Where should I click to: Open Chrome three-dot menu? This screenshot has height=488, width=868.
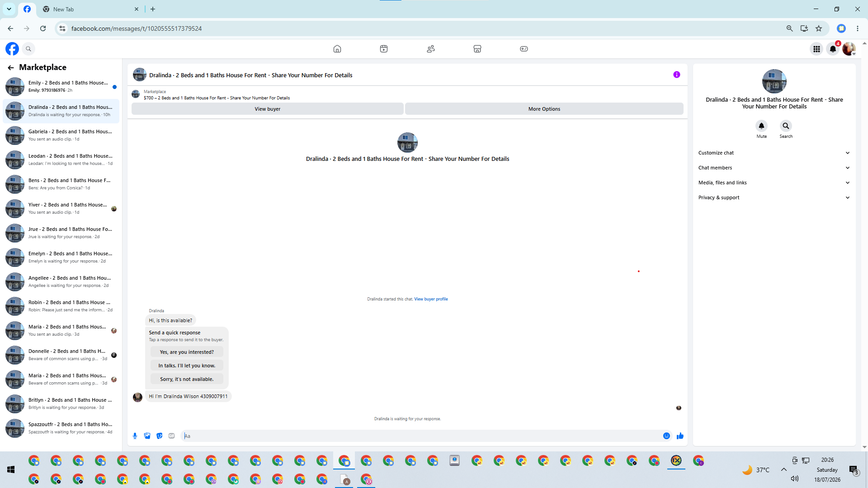(858, 28)
